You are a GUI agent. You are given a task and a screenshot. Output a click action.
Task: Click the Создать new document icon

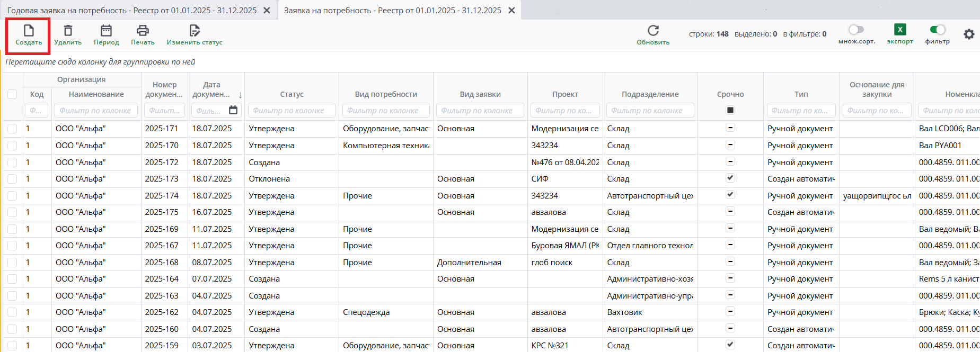pos(29,31)
